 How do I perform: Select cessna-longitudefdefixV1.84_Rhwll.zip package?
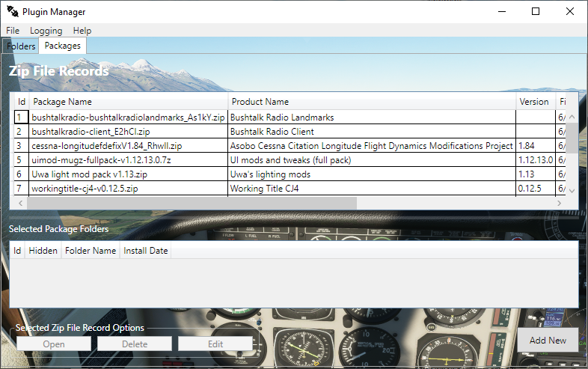pos(128,146)
